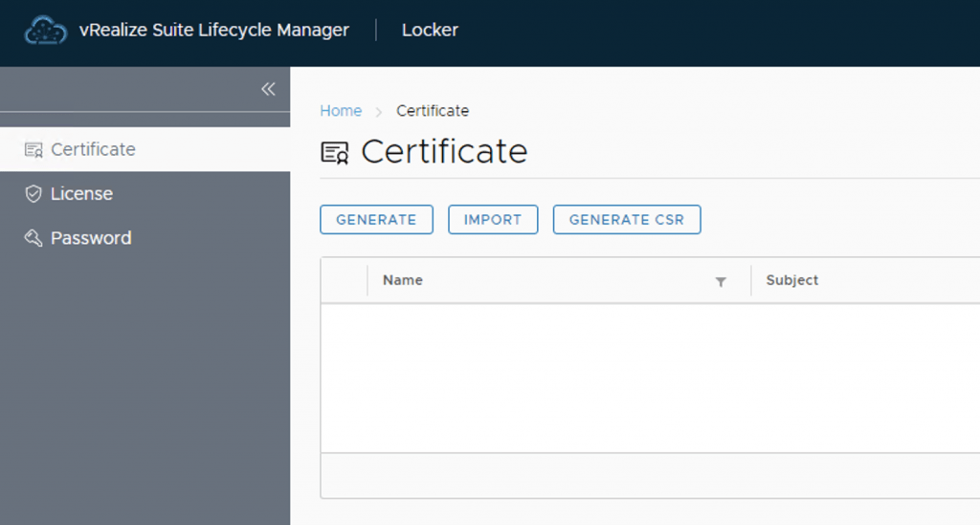Go to the Password sidebar menu label
980x525 pixels.
(91, 238)
